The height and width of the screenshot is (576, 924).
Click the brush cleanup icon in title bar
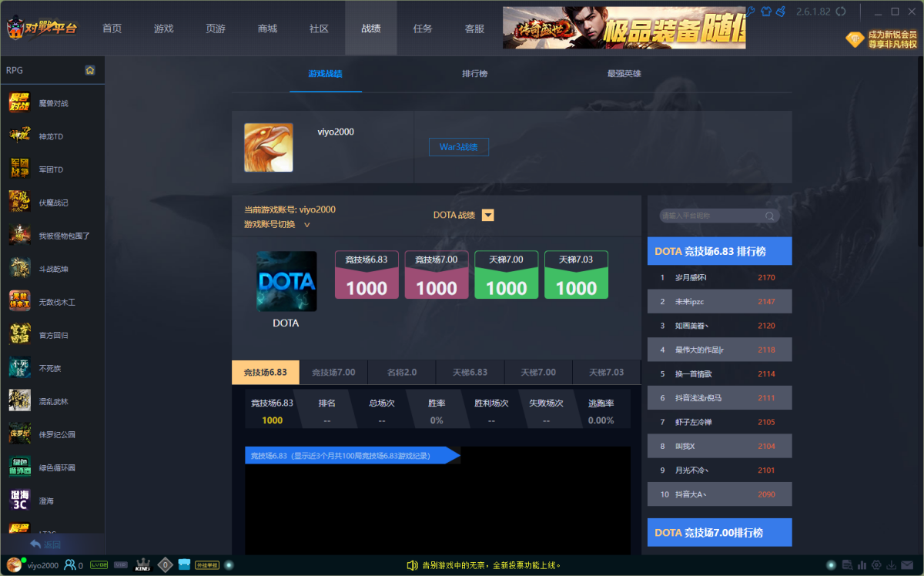(x=780, y=12)
